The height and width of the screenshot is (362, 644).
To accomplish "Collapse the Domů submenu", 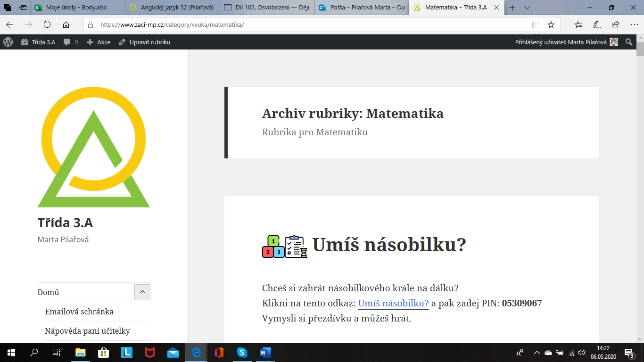I will pyautogui.click(x=142, y=292).
